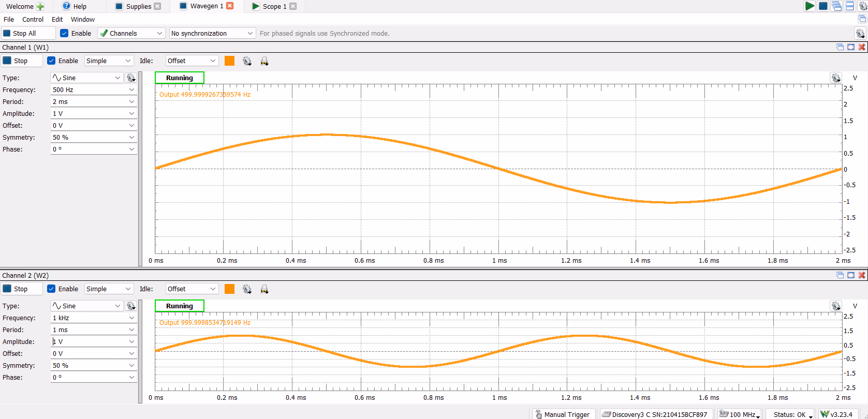The width and height of the screenshot is (868, 419).
Task: Click the Channel 2 plot gear icon
Action: [836, 306]
